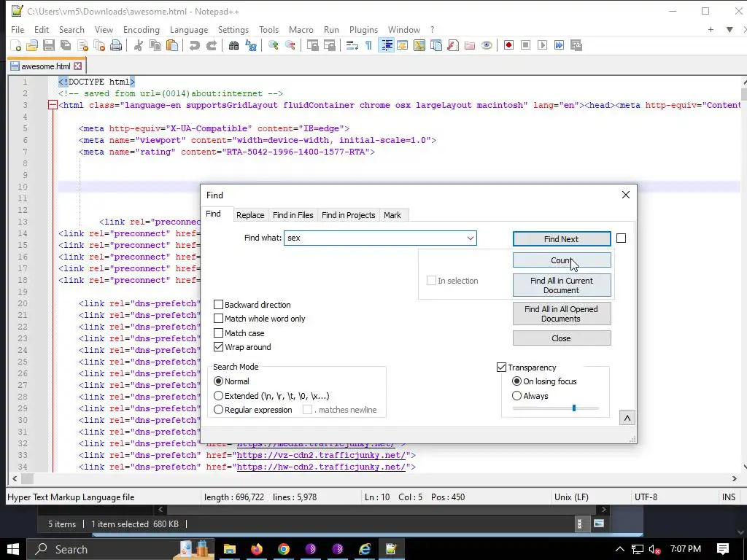Switch to the Mark tab

click(392, 215)
